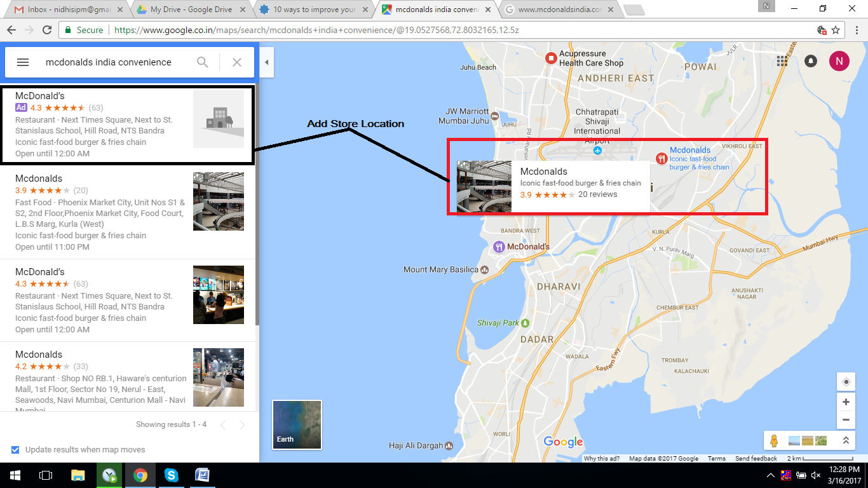
Task: Expand the imagery strip double chevron
Action: click(846, 440)
